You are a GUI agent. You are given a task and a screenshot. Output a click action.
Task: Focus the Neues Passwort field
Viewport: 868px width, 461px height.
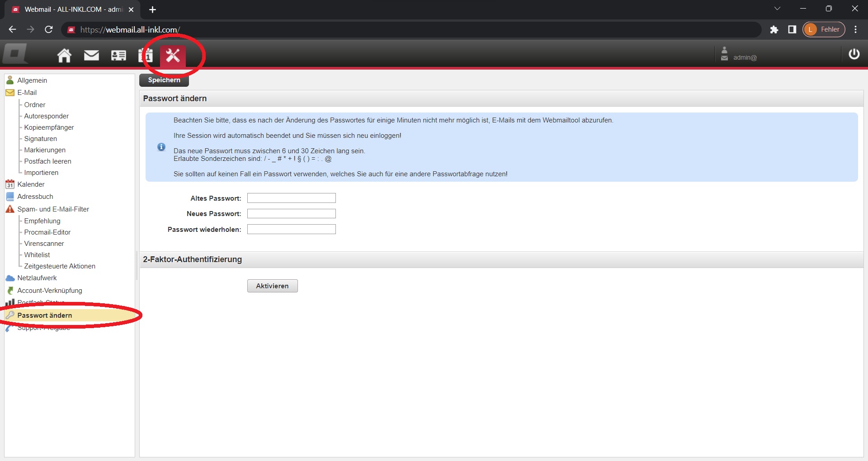291,214
